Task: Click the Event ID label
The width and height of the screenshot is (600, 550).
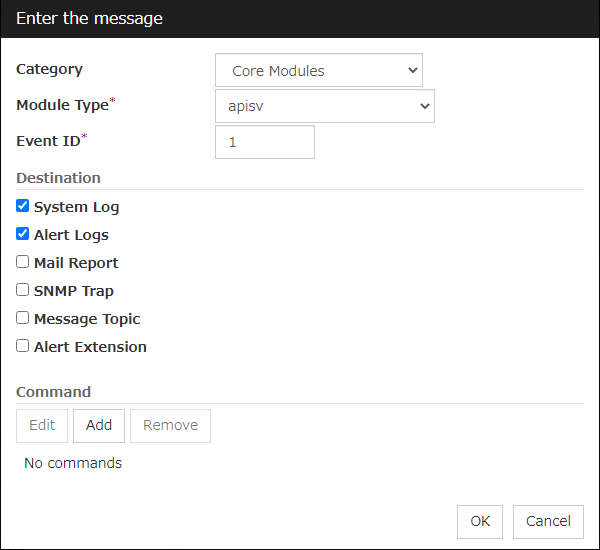Action: (x=48, y=142)
